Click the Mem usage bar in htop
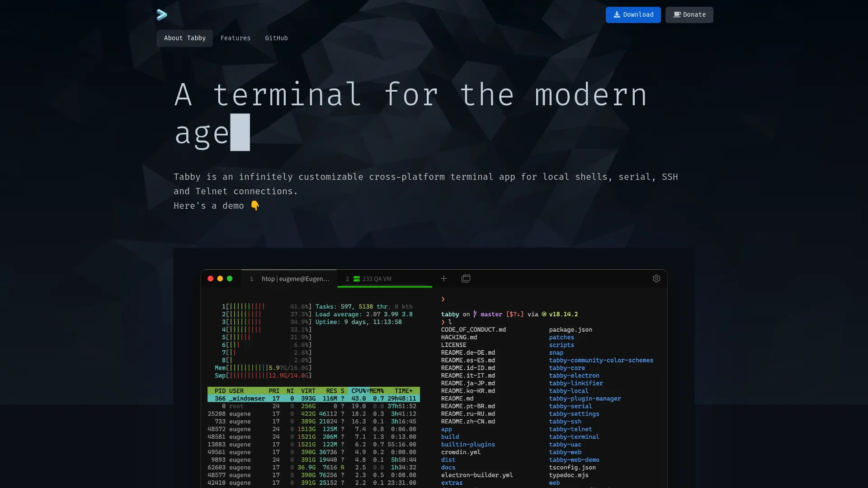This screenshot has height=488, width=868. point(263,368)
